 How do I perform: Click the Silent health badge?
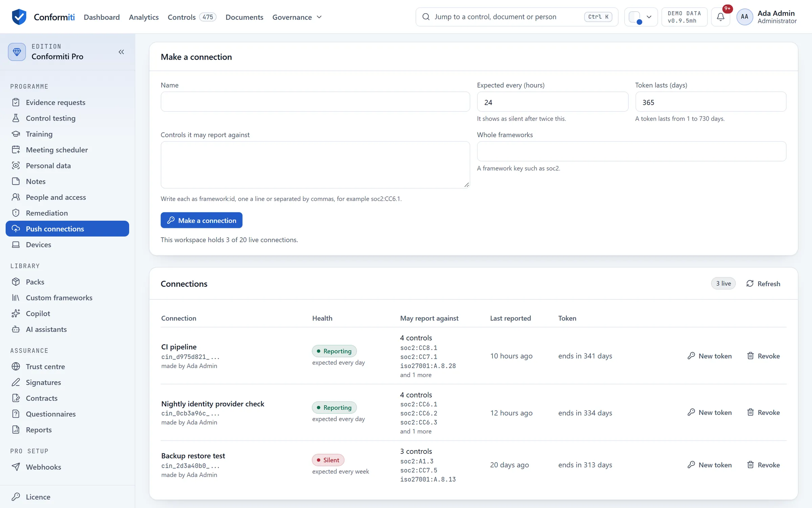pos(328,460)
